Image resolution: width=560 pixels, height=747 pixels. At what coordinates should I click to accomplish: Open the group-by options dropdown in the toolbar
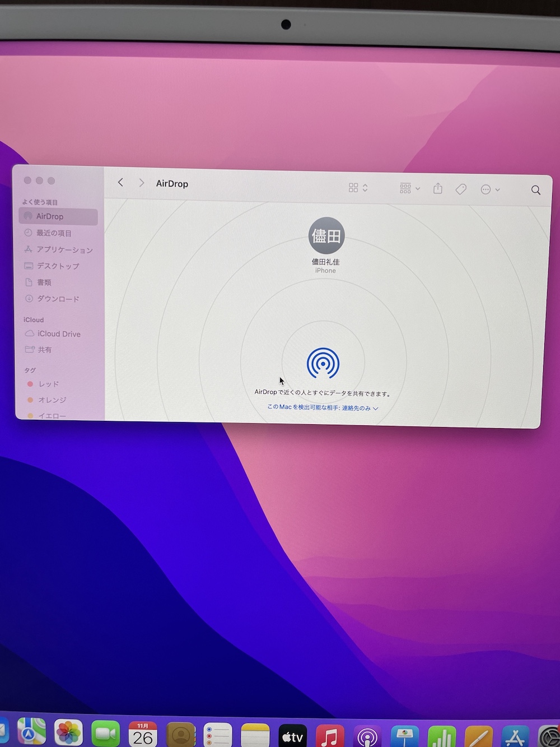coord(410,188)
